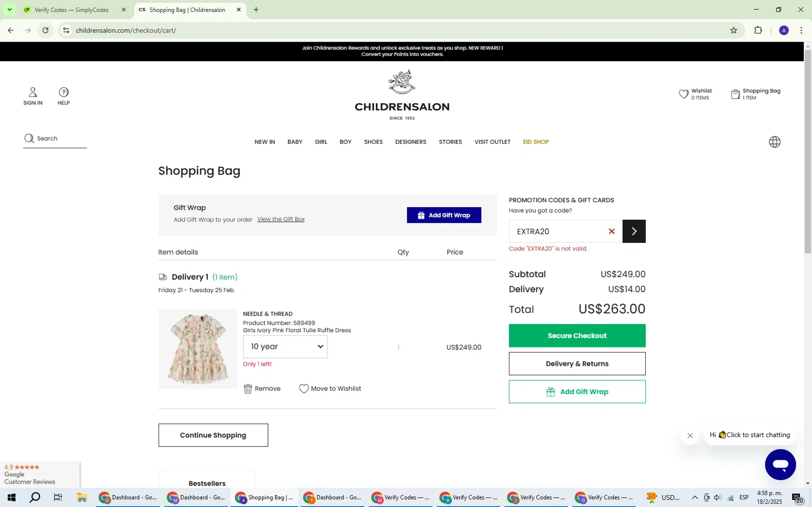Switch to Verify Codes SimplyCodes tab
The width and height of the screenshot is (812, 507).
73,10
